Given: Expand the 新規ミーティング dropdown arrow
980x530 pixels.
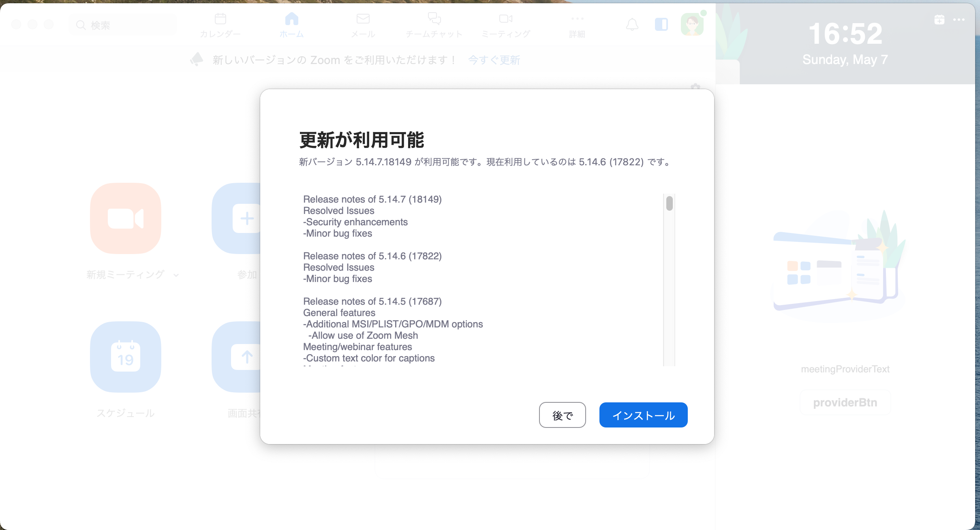Looking at the screenshot, I should 176,275.
